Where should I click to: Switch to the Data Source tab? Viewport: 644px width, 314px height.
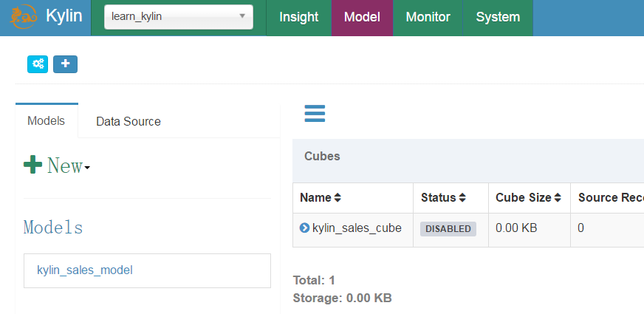(x=129, y=122)
